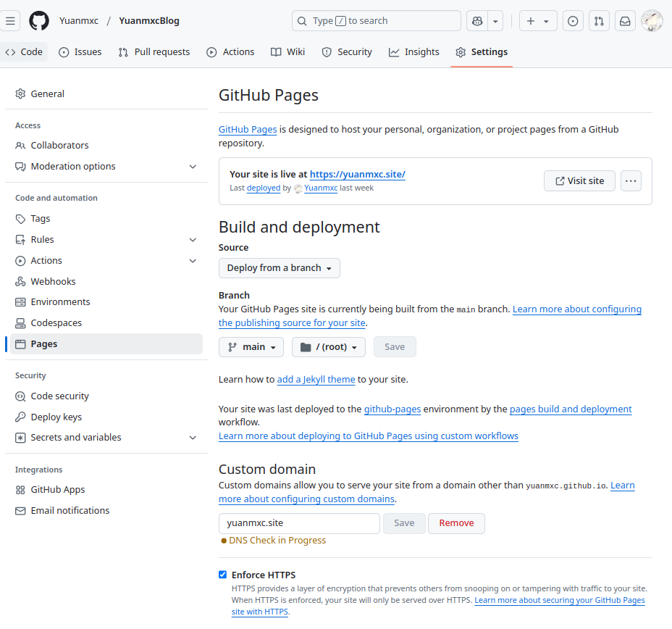Viewport: 672px width, 629px height.
Task: Open github-pages environment link
Action: (392, 409)
